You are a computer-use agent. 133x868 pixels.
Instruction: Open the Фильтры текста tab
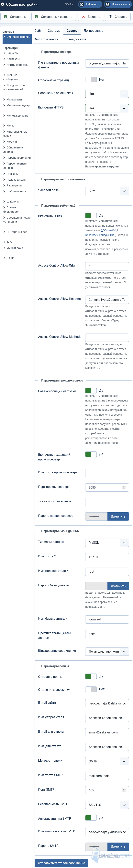point(46,39)
